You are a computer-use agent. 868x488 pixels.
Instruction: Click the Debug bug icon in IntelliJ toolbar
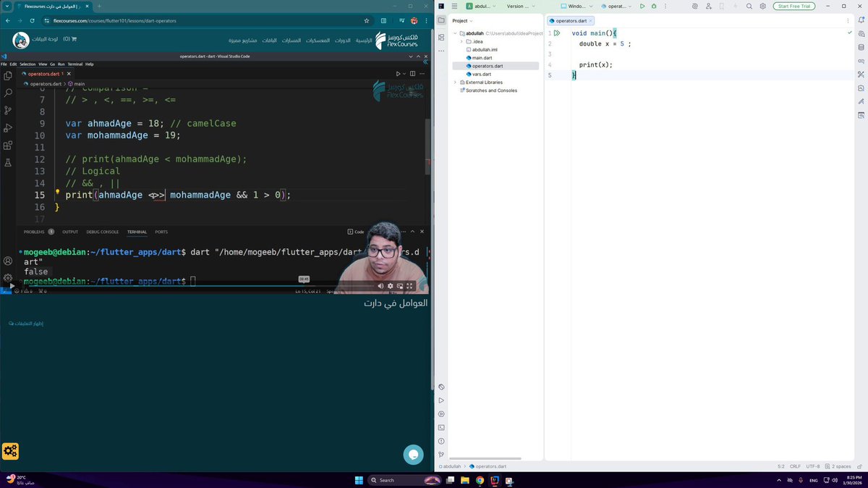click(654, 6)
